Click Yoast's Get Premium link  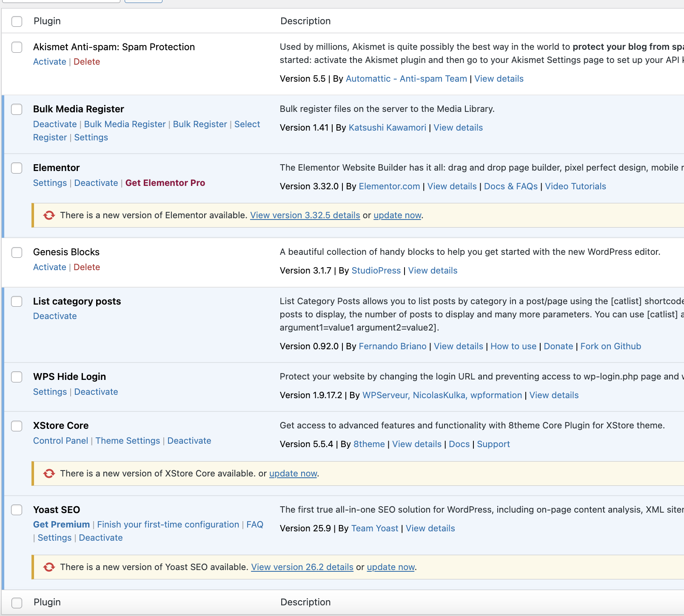point(61,525)
